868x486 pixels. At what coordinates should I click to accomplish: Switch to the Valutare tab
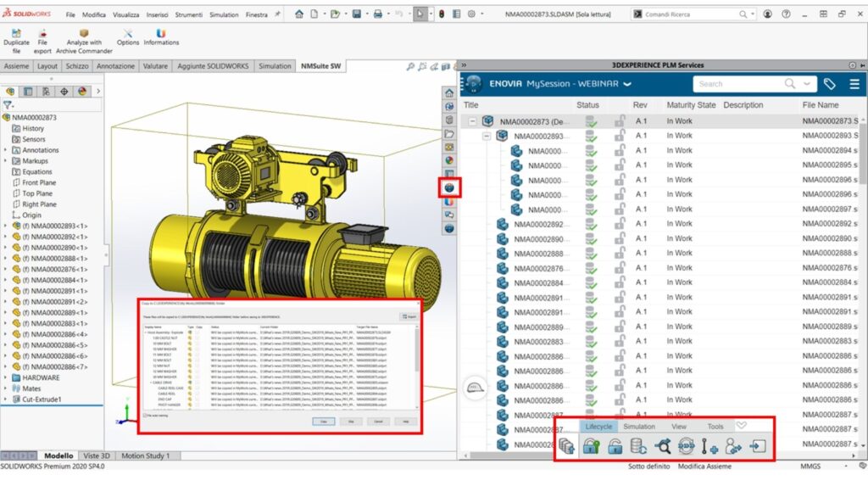click(x=155, y=66)
